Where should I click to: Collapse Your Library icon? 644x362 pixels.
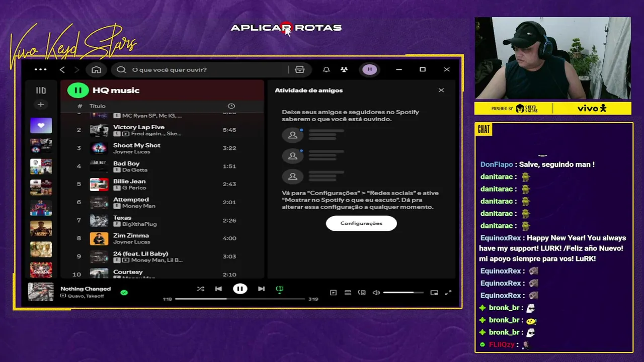tap(41, 90)
